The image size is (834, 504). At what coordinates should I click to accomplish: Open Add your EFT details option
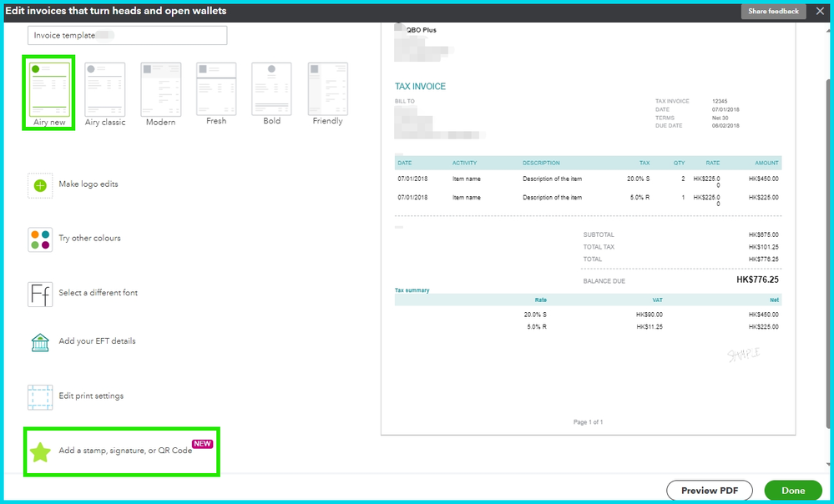click(97, 340)
